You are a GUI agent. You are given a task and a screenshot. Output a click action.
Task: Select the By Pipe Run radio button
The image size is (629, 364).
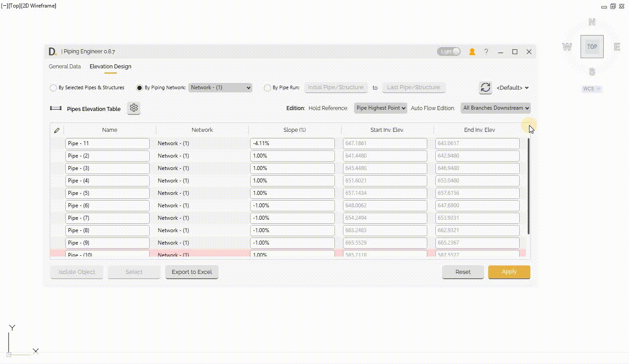tap(267, 88)
